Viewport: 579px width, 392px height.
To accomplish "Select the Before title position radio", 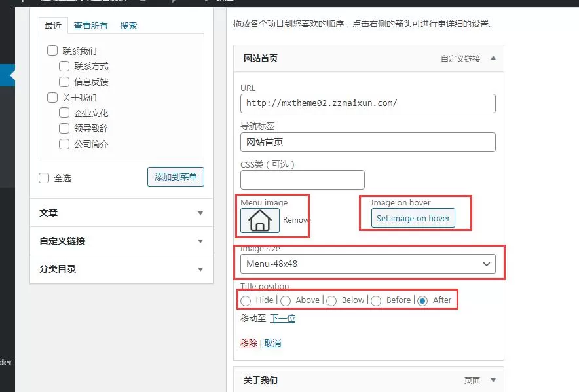I will point(376,300).
